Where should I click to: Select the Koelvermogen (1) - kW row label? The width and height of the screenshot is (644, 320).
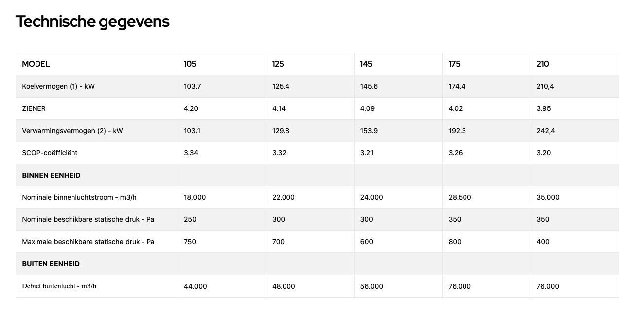(58, 86)
